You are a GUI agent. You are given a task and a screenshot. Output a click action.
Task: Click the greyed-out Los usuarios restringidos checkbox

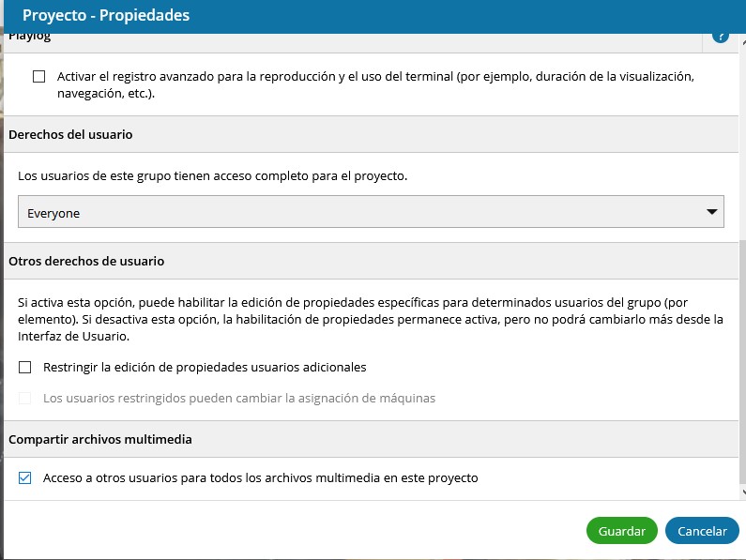tap(25, 398)
